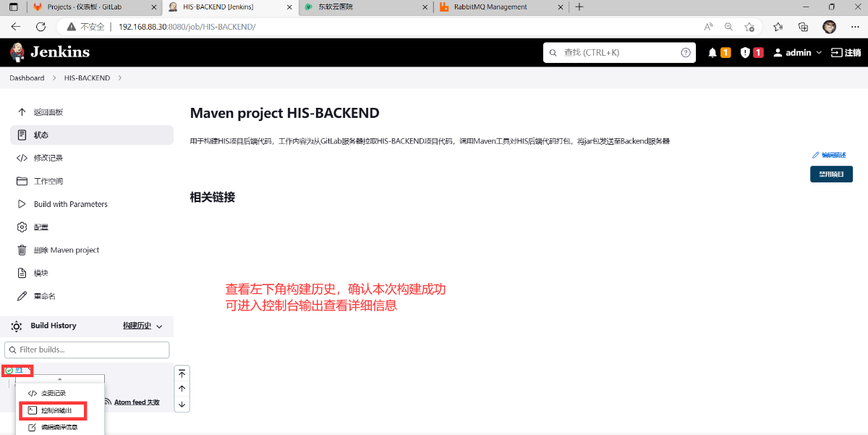Viewport: 868px width, 435px height.
Task: Open the browser favorites list icon
Action: 778,27
